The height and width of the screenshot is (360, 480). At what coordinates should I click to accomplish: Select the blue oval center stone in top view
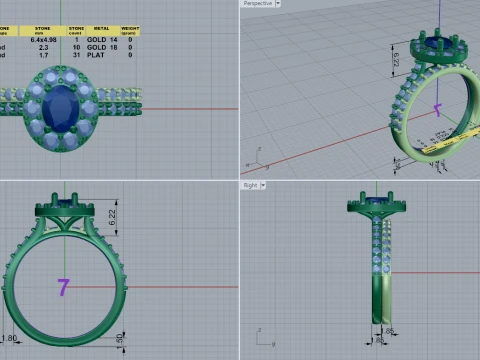[61, 109]
